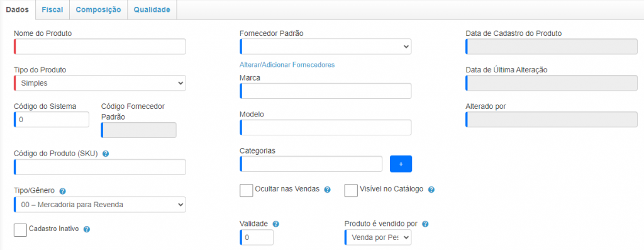Click the Código do Sistema field

52,119
